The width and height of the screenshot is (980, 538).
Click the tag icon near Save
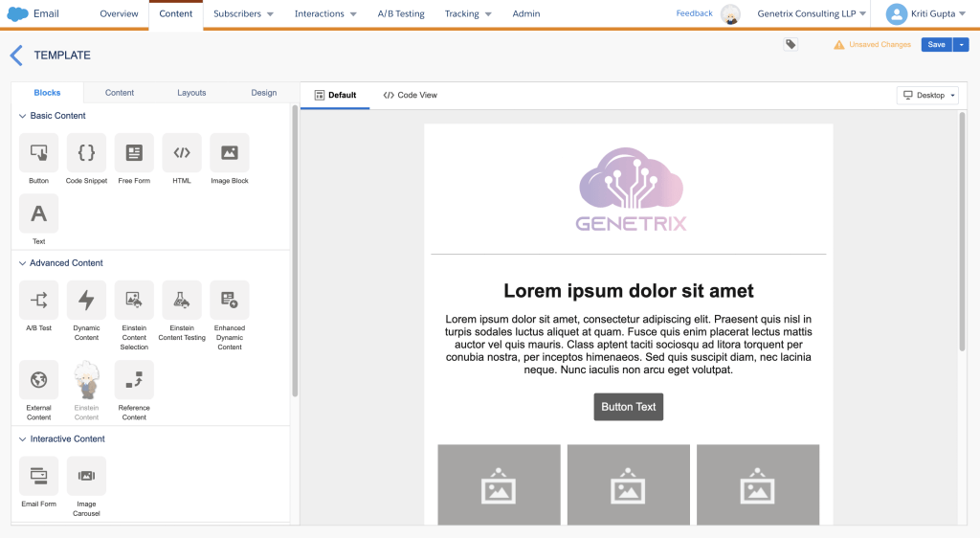coord(791,44)
